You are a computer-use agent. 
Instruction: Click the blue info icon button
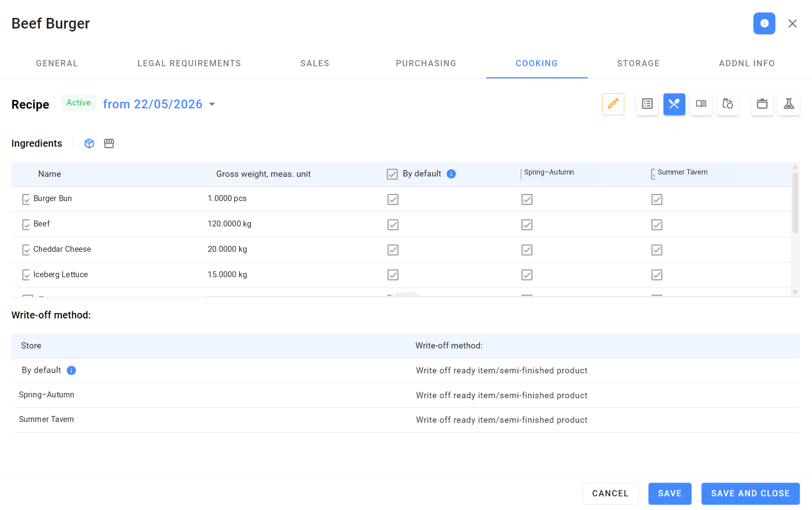764,23
